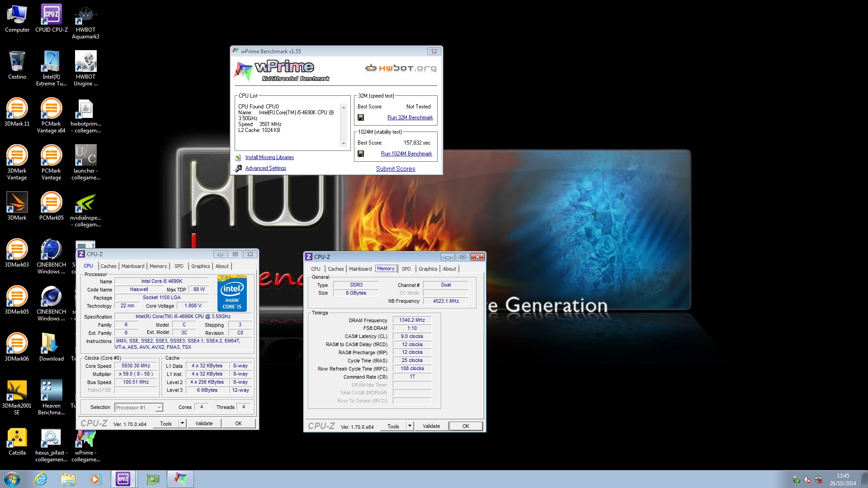The image size is (868, 488).
Task: Click the muted volume tray icon
Action: click(x=807, y=480)
